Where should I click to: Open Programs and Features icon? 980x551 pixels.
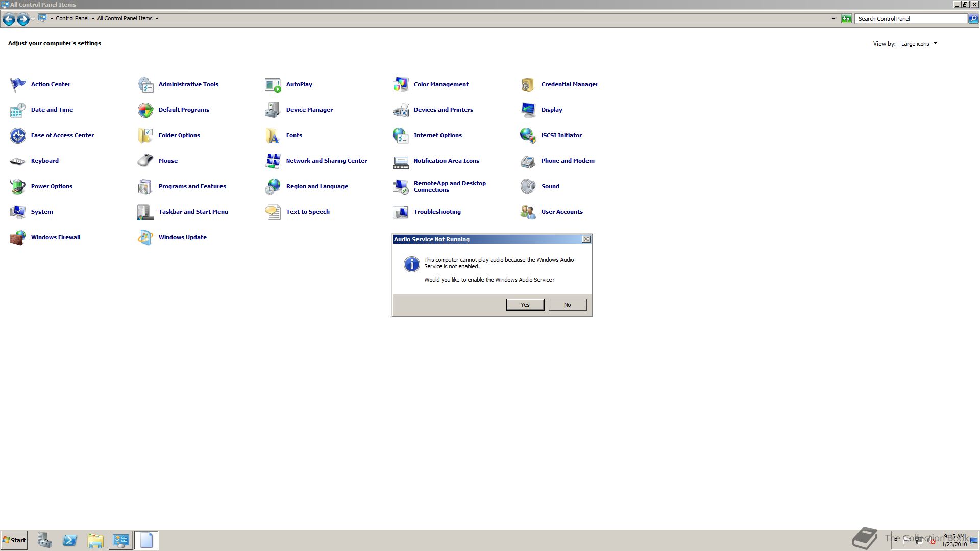point(145,186)
